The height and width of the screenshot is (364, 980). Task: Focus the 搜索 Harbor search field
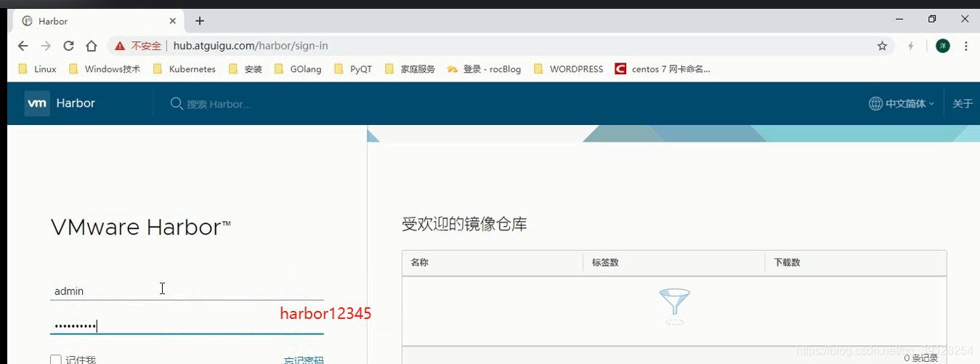click(218, 104)
